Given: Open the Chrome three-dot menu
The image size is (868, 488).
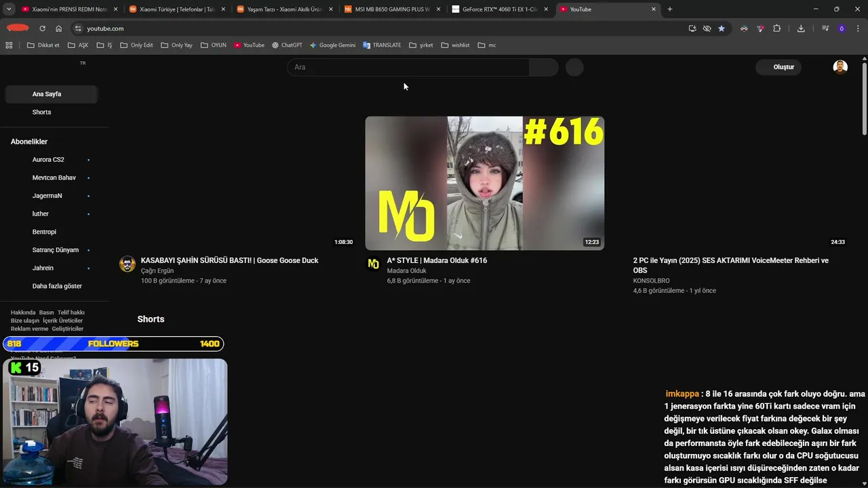Looking at the screenshot, I should [859, 28].
